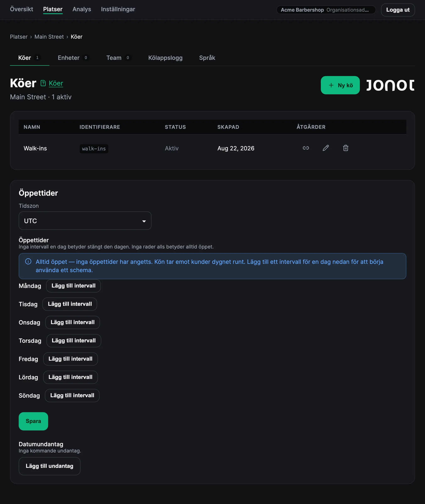The height and width of the screenshot is (504, 425).
Task: Open the Acme Barbershop organisation selector
Action: (x=326, y=10)
